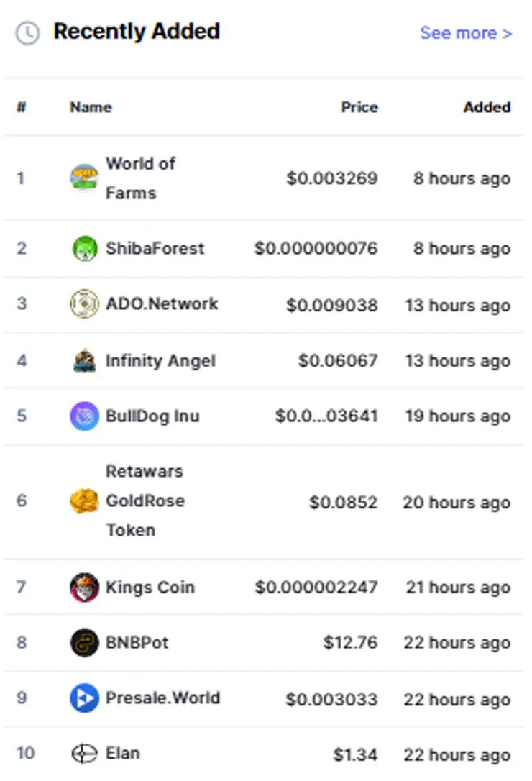Click the See more link

click(466, 33)
